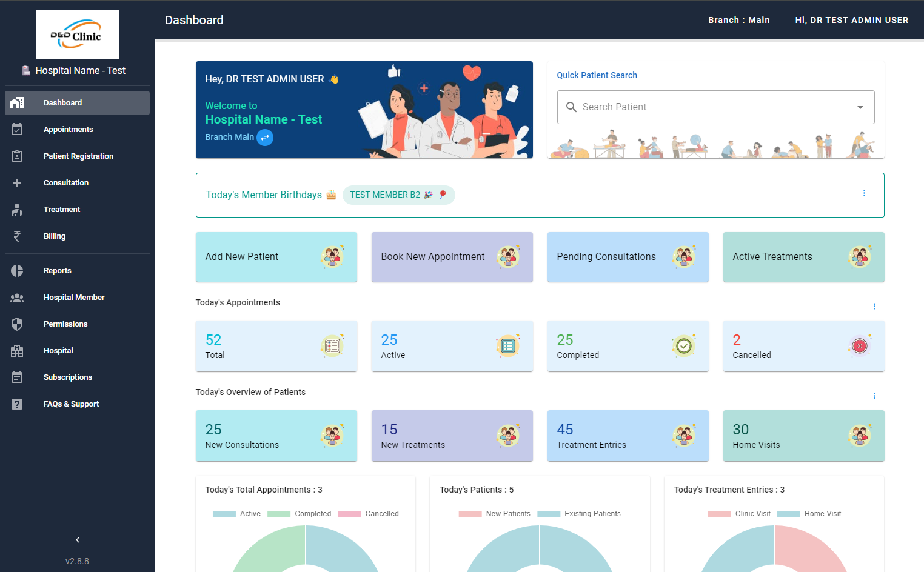Click the FAQs & Support question icon
Image resolution: width=924 pixels, height=572 pixels.
click(x=17, y=404)
